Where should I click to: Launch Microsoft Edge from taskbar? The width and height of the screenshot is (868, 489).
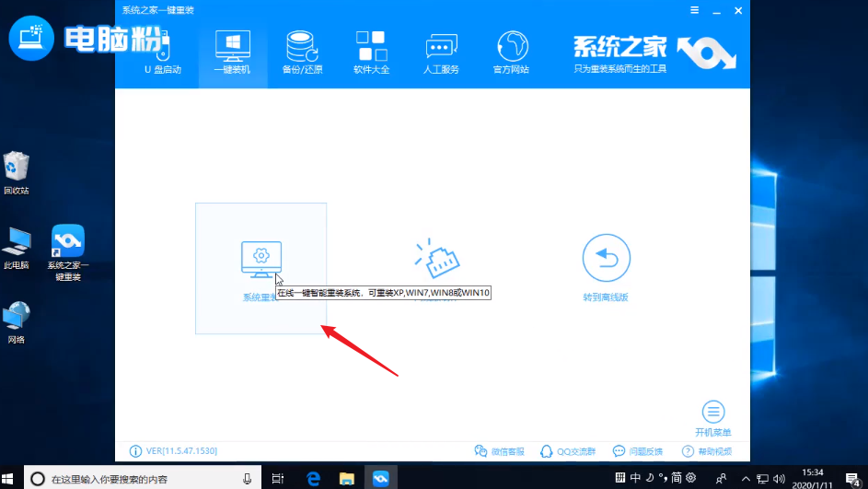click(x=313, y=479)
